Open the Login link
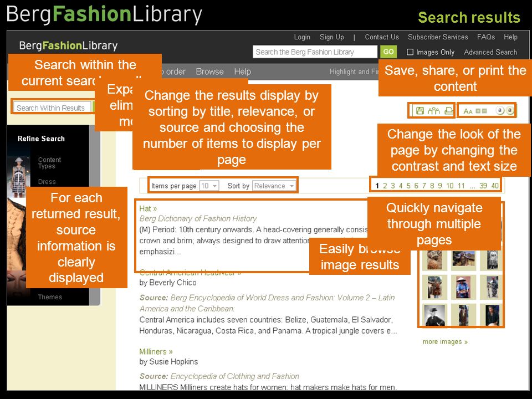 [302, 37]
